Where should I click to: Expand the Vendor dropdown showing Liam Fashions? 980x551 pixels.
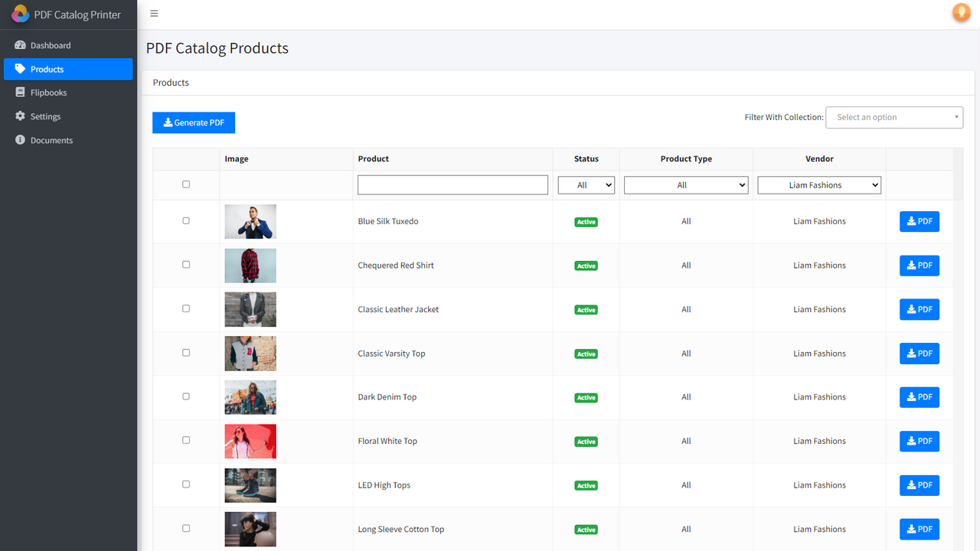(x=818, y=184)
